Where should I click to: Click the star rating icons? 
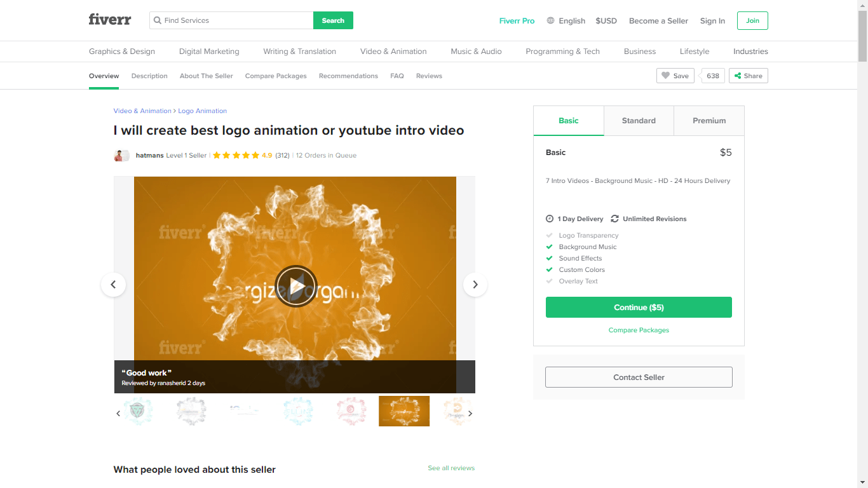point(236,155)
